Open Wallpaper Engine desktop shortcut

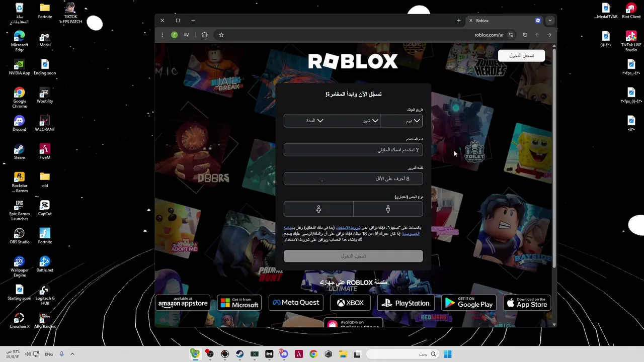[19, 267]
